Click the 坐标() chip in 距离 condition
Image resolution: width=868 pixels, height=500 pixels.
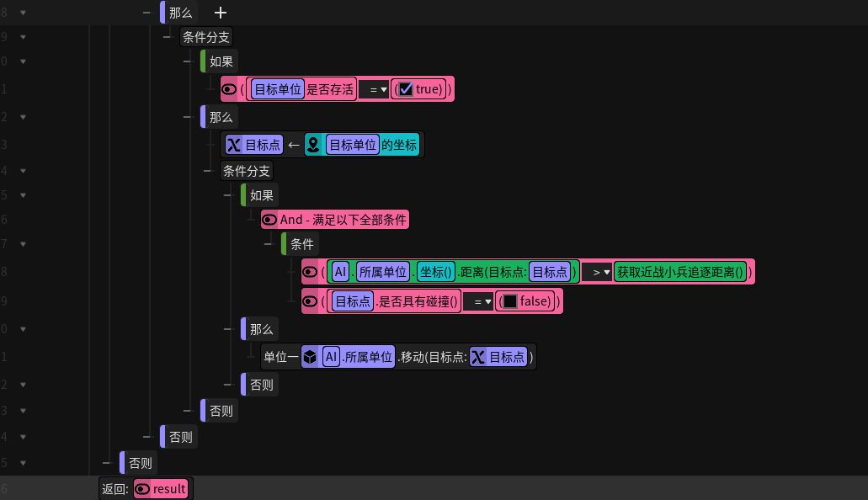(x=435, y=272)
